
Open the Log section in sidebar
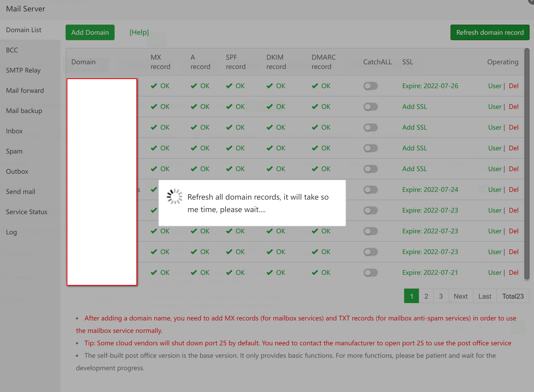(11, 232)
